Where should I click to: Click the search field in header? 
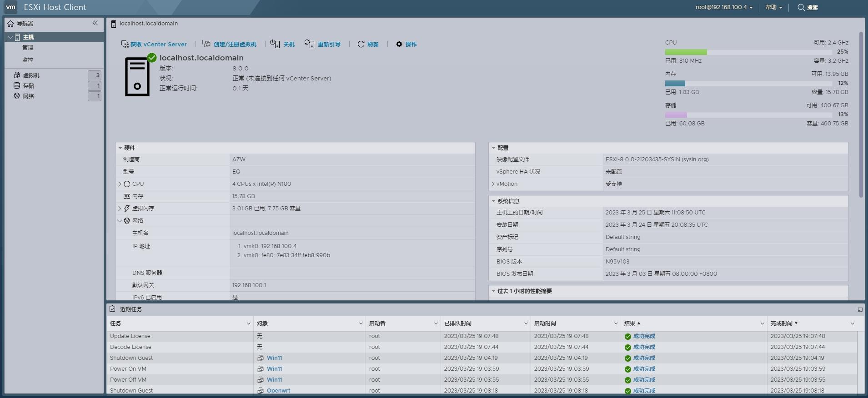[x=808, y=7]
